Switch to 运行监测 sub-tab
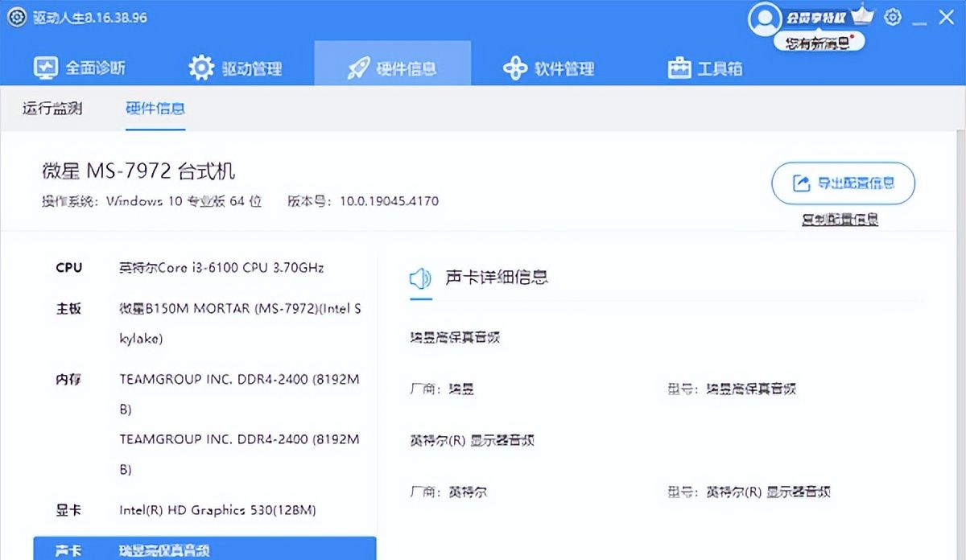This screenshot has height=560, width=966. point(52,109)
